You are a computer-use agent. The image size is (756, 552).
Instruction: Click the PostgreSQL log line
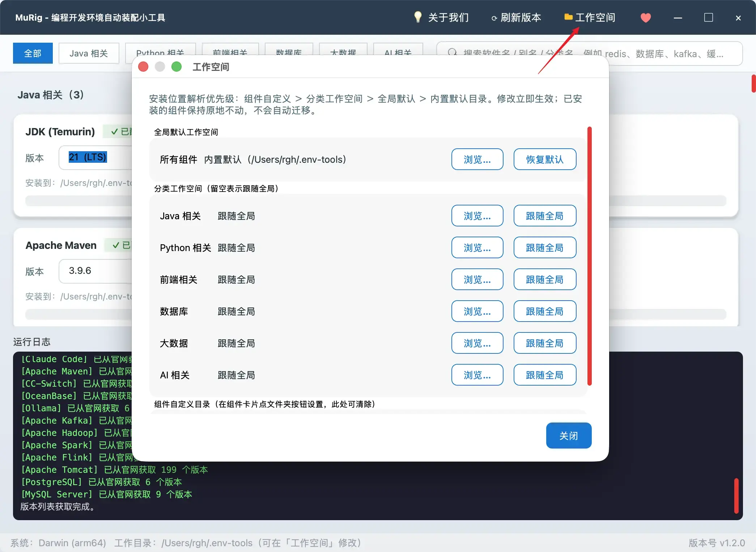(x=102, y=482)
